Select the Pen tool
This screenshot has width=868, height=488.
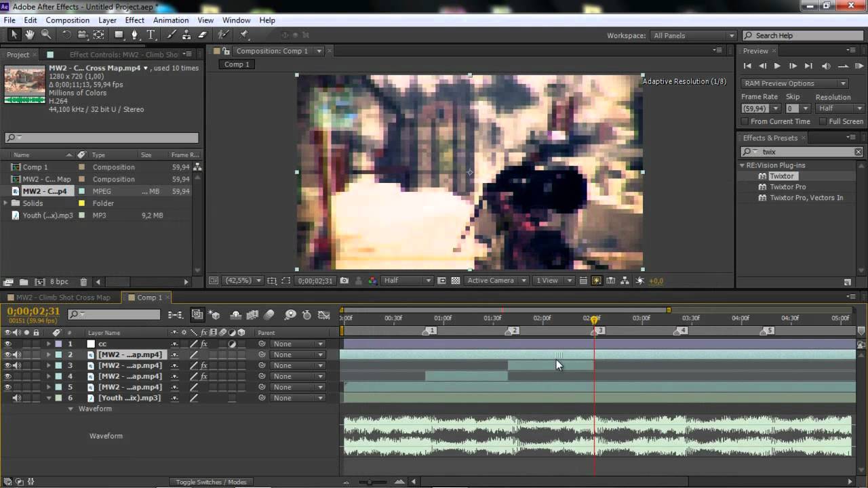pos(135,35)
